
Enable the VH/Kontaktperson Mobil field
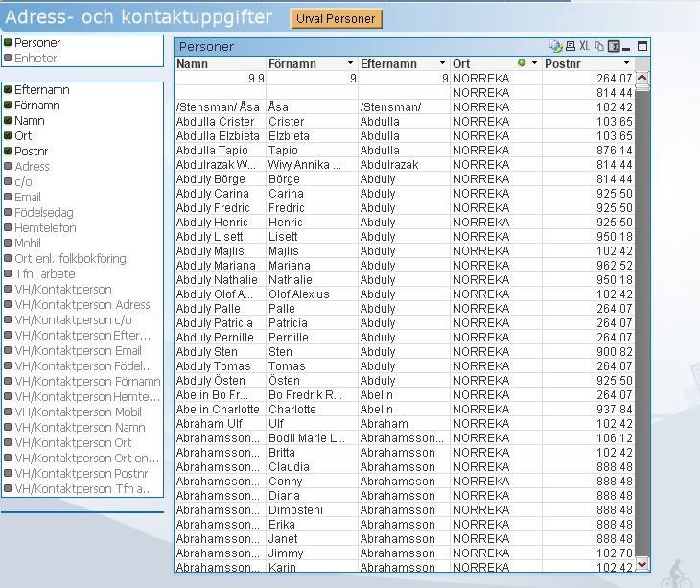[x=73, y=412]
